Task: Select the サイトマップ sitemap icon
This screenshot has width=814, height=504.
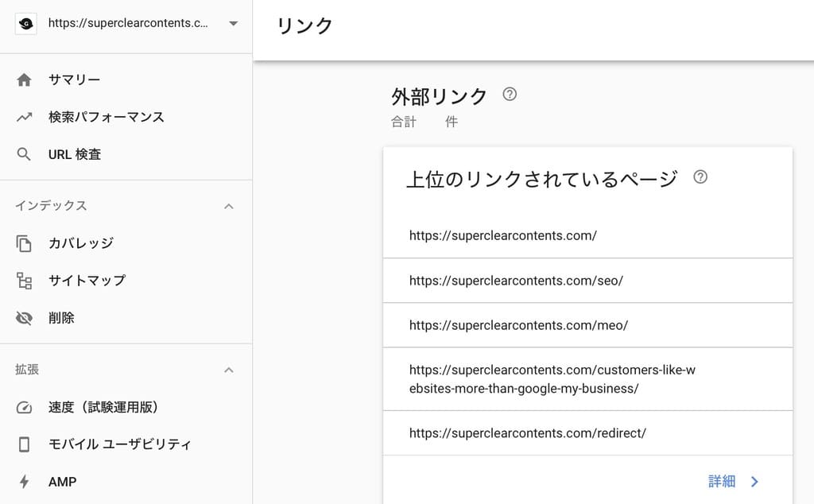Action: pyautogui.click(x=24, y=281)
